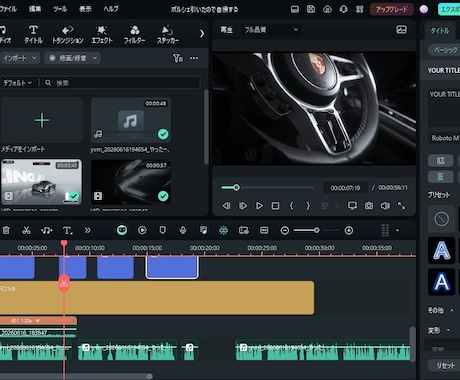Select the highlighted blue title clip

pyautogui.click(x=172, y=267)
